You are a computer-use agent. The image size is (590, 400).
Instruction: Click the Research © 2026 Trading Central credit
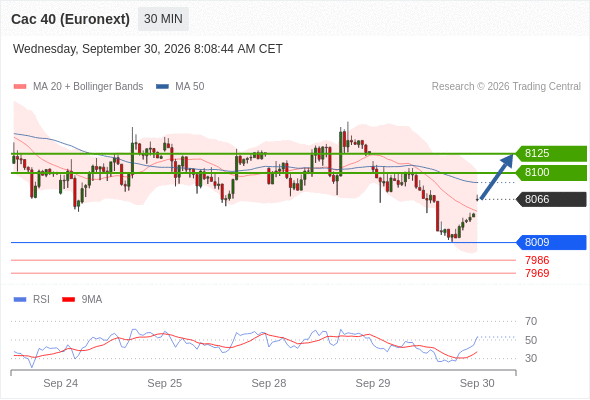(x=506, y=87)
